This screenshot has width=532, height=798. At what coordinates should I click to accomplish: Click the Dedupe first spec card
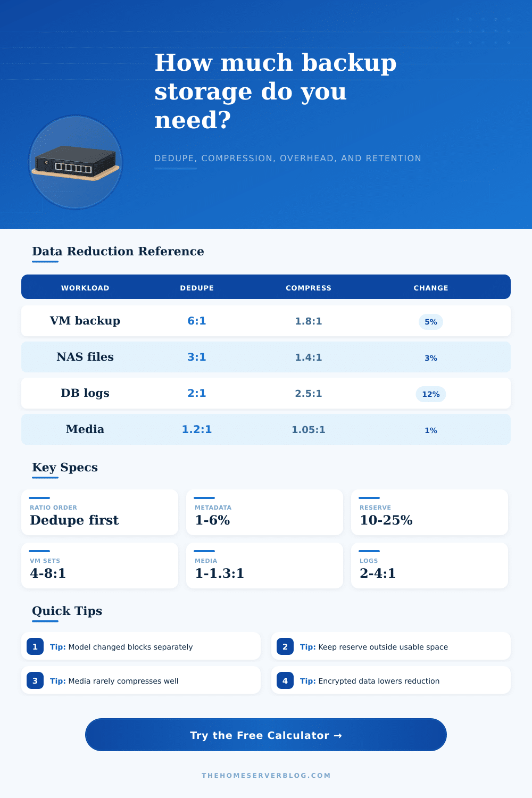coord(99,512)
